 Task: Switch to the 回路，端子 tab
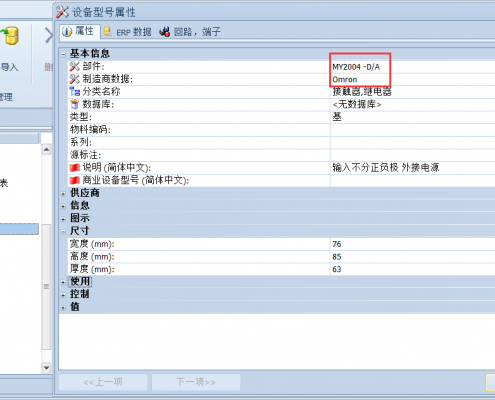click(190, 32)
